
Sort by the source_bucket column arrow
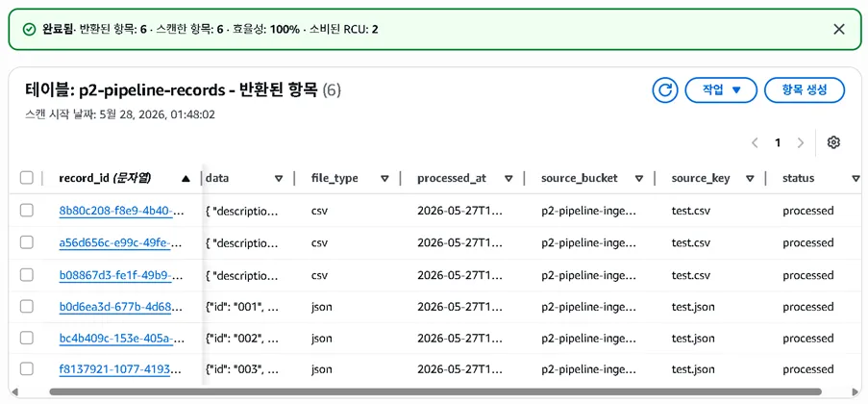639,179
